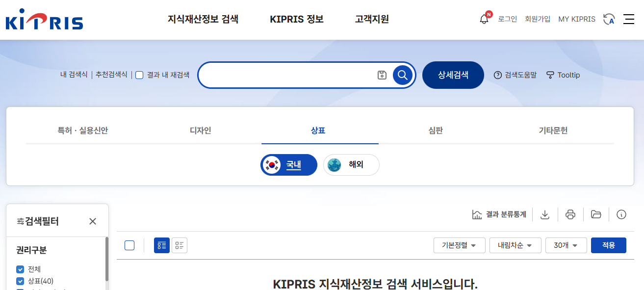The height and width of the screenshot is (290, 644).
Task: Open 검색도움말 help link
Action: tap(515, 75)
